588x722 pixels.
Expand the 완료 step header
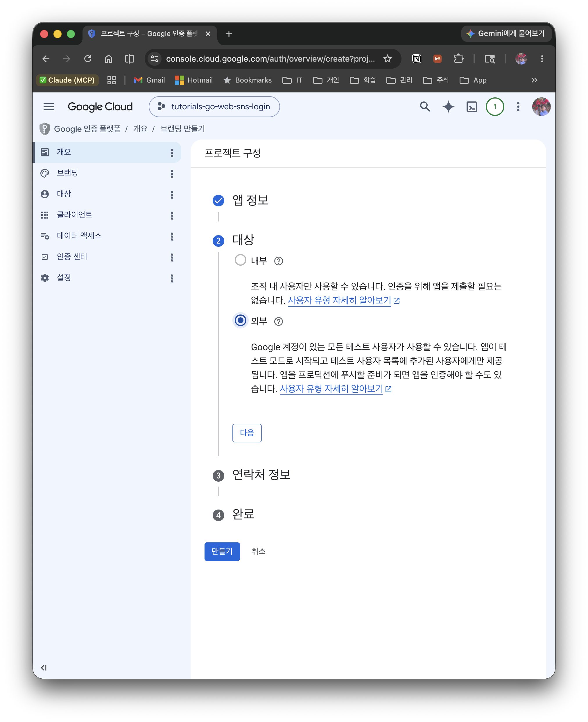pos(243,514)
